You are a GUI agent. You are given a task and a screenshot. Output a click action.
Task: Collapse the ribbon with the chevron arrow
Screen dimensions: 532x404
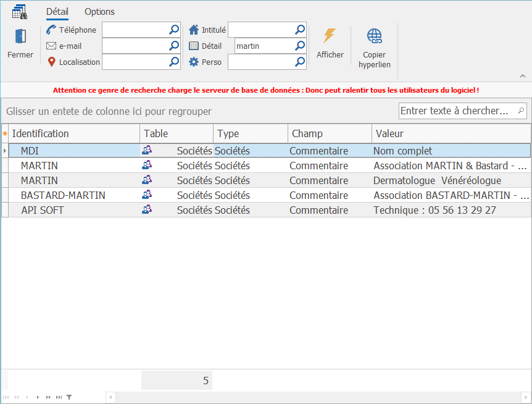click(x=522, y=76)
